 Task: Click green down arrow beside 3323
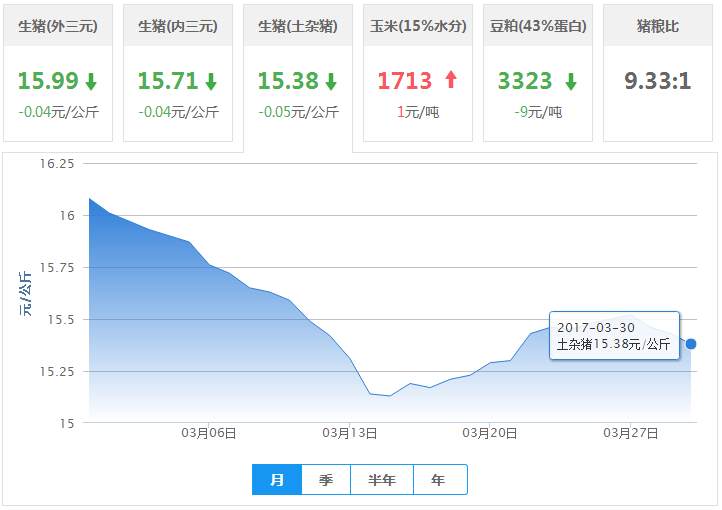click(x=570, y=82)
